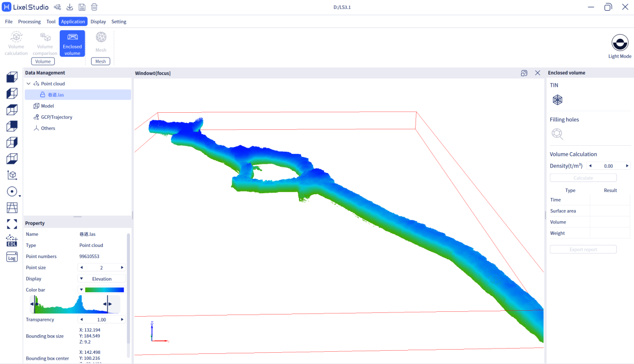The height and width of the screenshot is (364, 634).
Task: Increase Density with right arrow
Action: tap(627, 166)
